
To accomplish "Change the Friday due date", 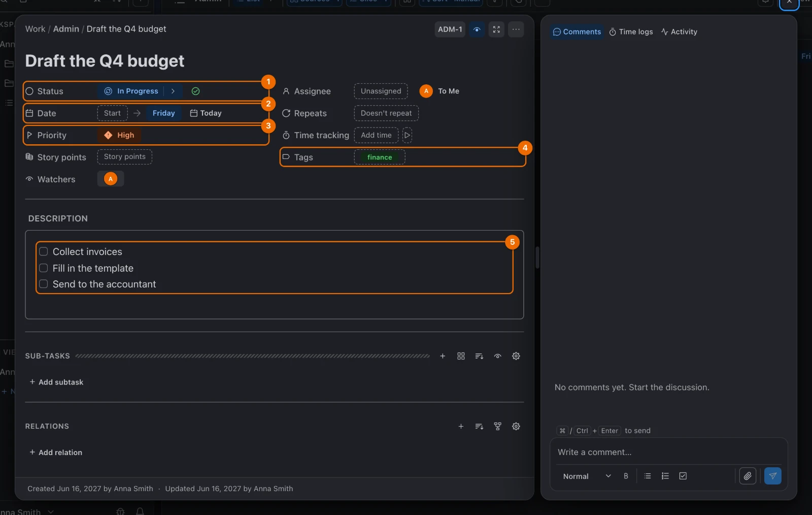I will coord(163,113).
